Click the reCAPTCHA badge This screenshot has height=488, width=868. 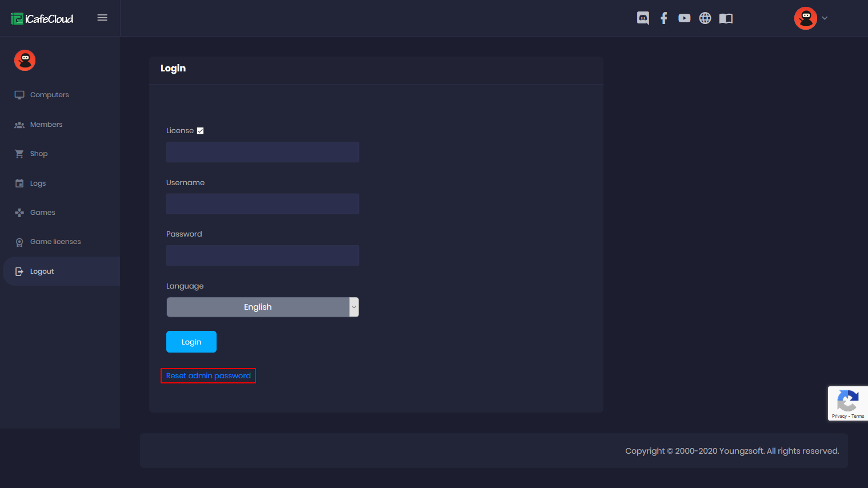click(x=847, y=403)
